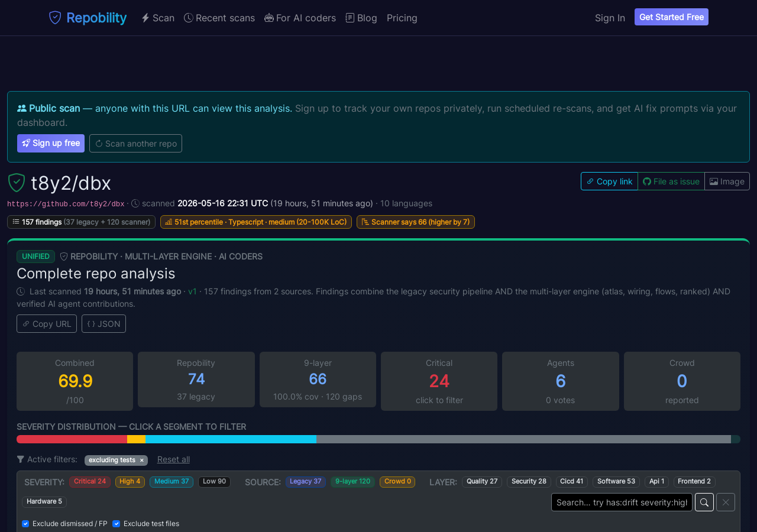Click the clock icon beside Last scanned
757x532 pixels.
coord(21,291)
